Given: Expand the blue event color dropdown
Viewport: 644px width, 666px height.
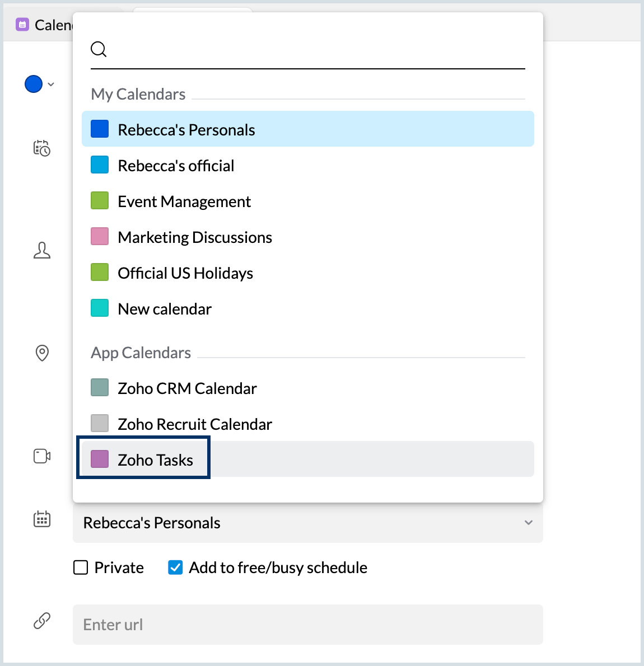Looking at the screenshot, I should 51,85.
